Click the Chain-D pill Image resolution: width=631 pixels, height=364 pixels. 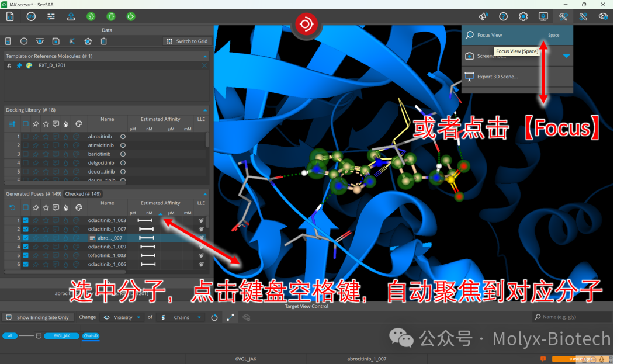pos(91,336)
